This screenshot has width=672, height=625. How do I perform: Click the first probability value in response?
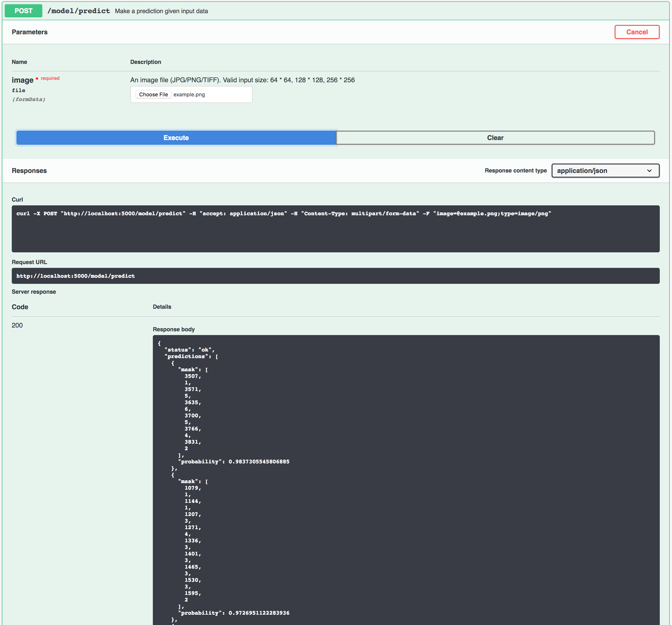click(259, 461)
